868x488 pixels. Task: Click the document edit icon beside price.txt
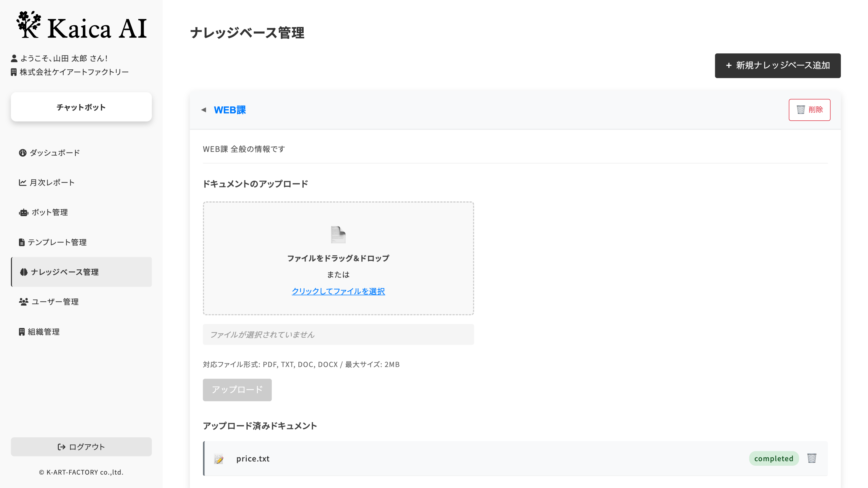[219, 458]
